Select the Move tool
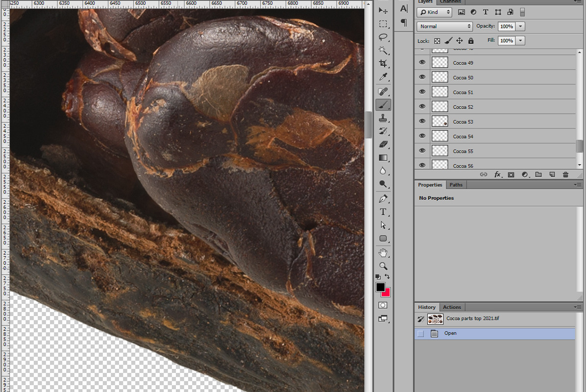 (383, 11)
